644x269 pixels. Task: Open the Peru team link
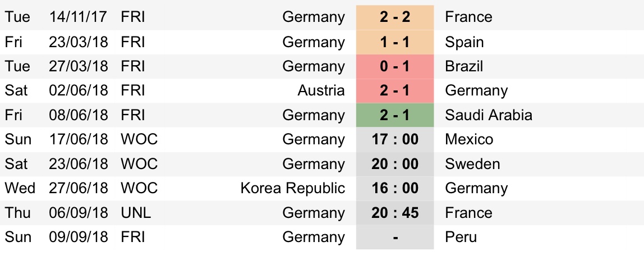(461, 238)
